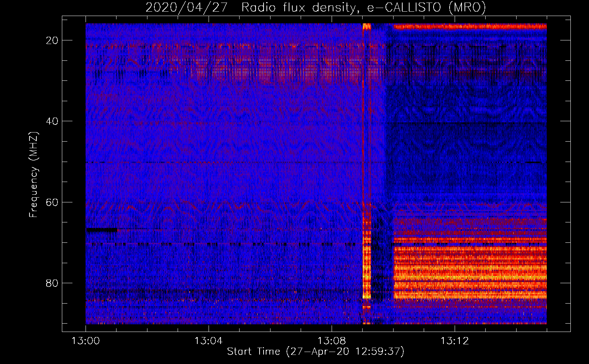Click the bright vertical burst after 13:08
The image size is (589, 364).
click(x=367, y=173)
